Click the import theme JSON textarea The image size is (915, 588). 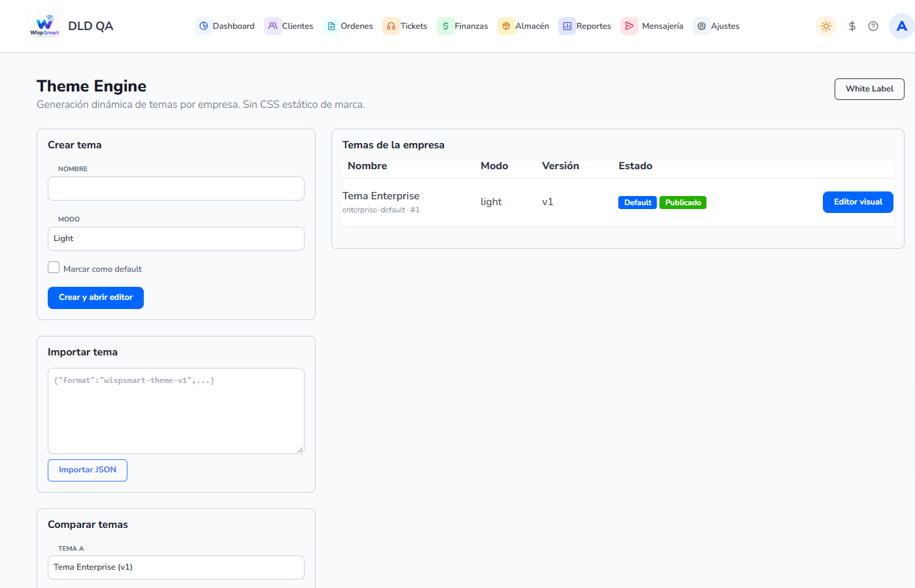pyautogui.click(x=176, y=411)
